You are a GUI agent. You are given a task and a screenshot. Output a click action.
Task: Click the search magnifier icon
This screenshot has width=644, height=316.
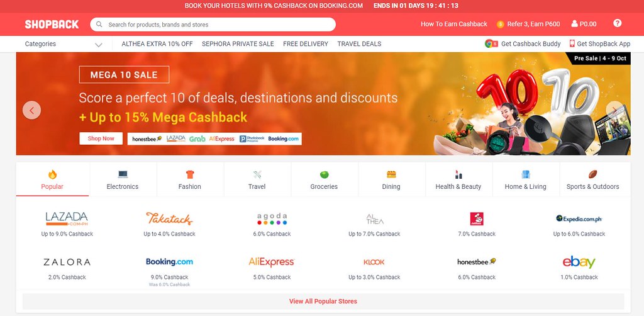pos(99,25)
